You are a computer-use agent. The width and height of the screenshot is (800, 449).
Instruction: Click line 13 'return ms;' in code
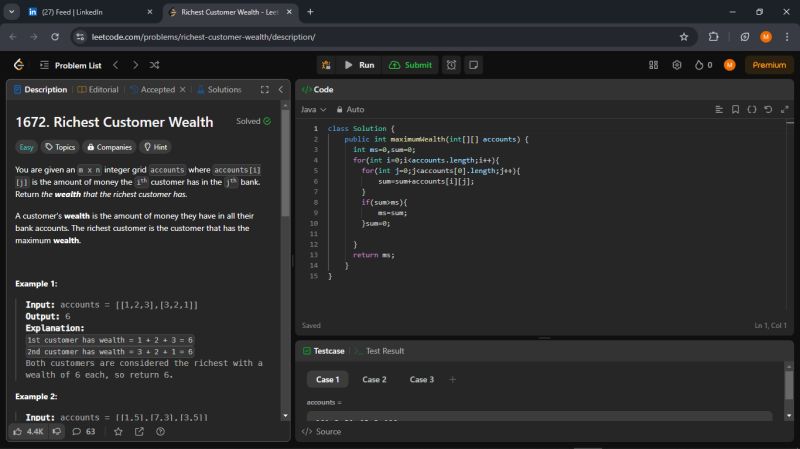373,255
